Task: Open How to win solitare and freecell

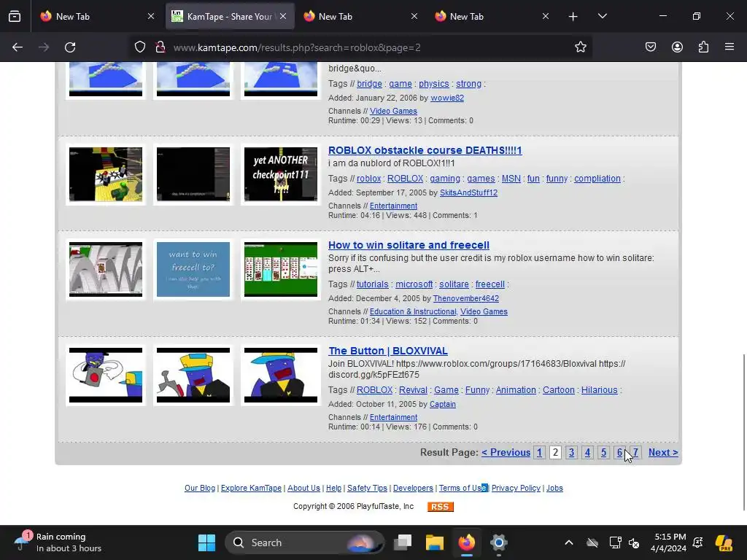Action: point(409,245)
